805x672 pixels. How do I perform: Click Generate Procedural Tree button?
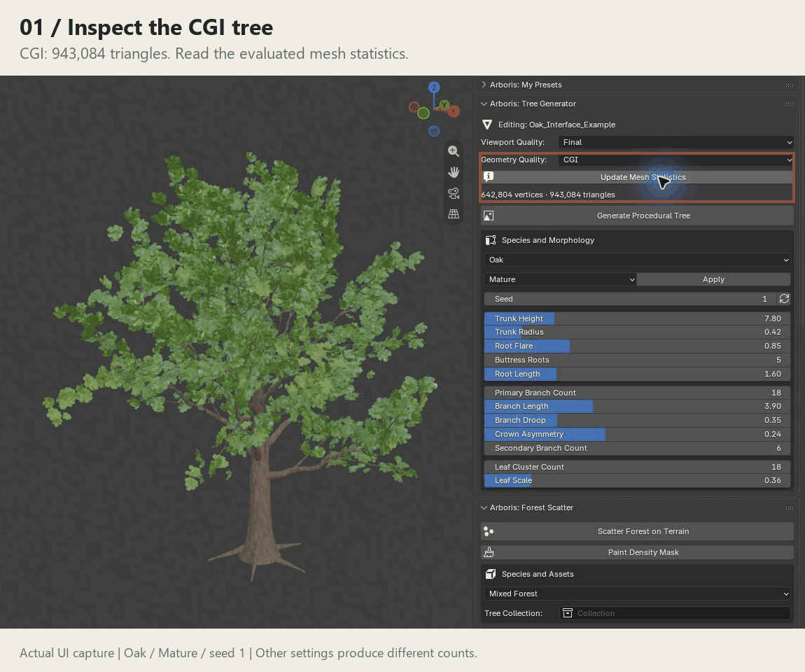[637, 216]
